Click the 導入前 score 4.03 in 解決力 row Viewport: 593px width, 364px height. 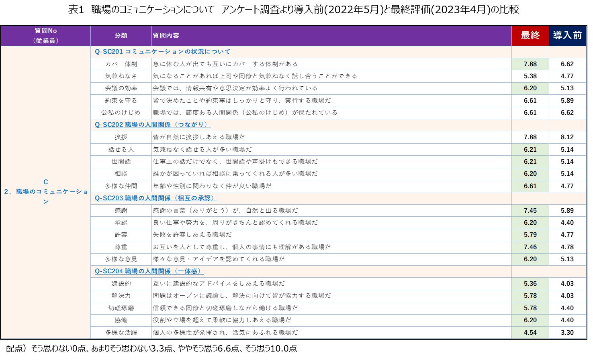point(567,296)
